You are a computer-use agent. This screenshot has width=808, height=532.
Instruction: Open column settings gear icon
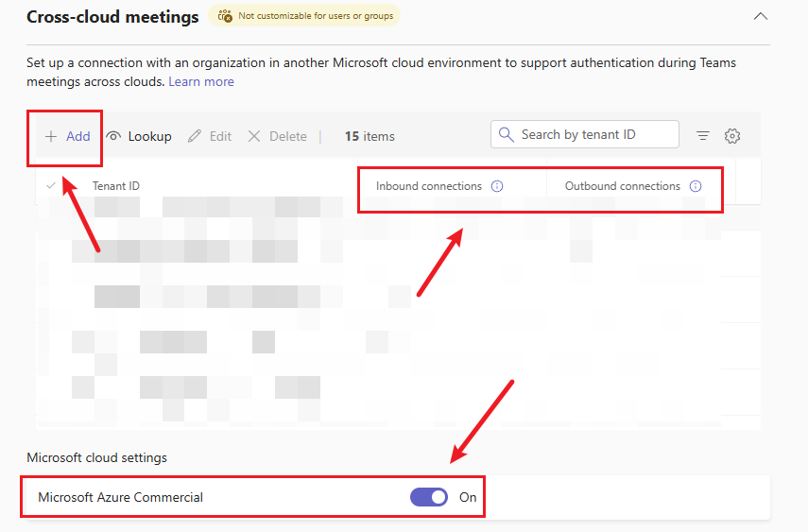click(x=732, y=135)
